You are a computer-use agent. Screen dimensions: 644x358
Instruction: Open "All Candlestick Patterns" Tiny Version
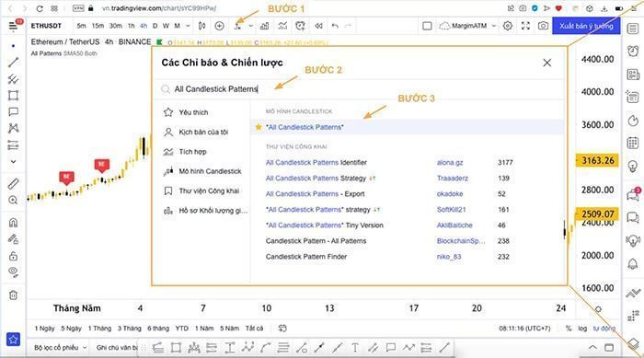pos(325,225)
